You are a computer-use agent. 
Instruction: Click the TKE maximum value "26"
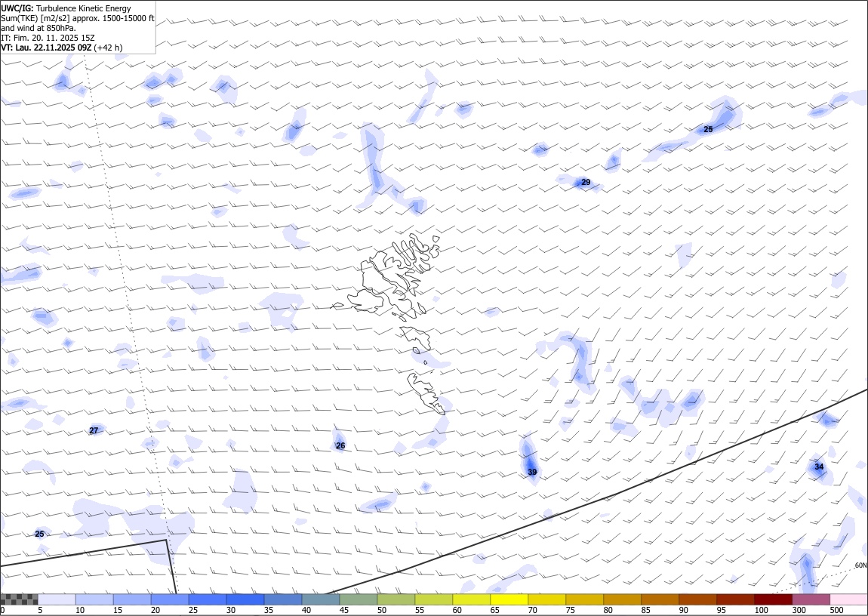point(340,445)
